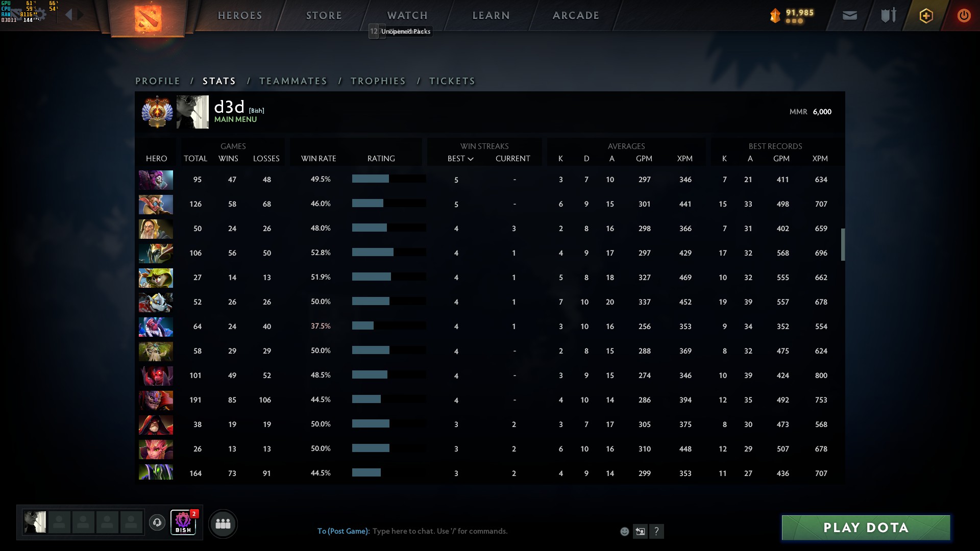Click the emoticon smiley icon in chat
Image resolution: width=980 pixels, height=551 pixels.
[624, 532]
